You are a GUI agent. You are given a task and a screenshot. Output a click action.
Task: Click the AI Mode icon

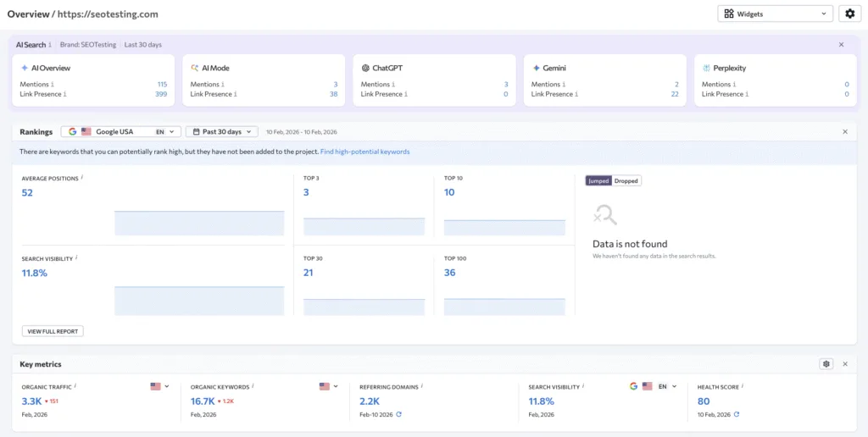tap(195, 68)
